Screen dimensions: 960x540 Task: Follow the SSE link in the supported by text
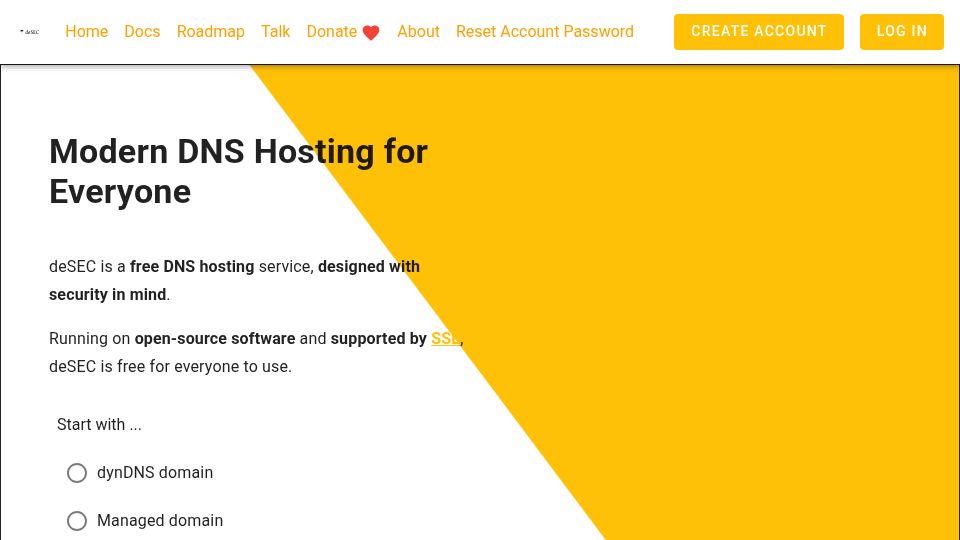[445, 339]
